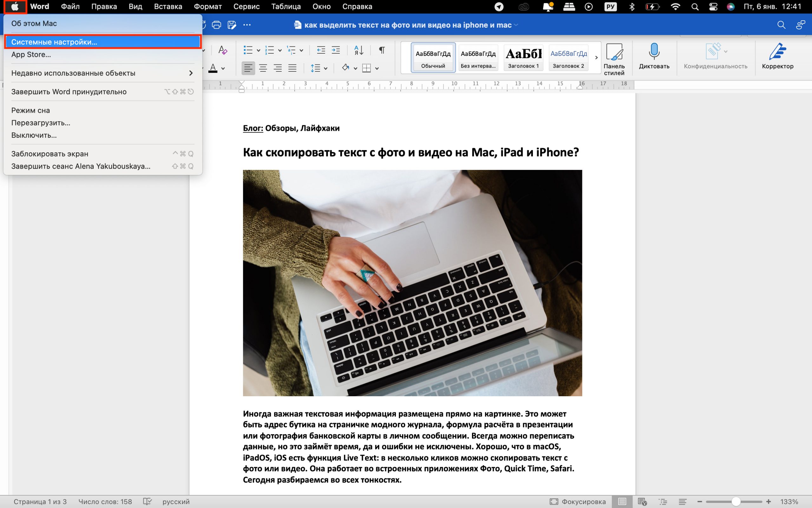
Task: Click the shading paint bucket icon
Action: click(x=346, y=68)
